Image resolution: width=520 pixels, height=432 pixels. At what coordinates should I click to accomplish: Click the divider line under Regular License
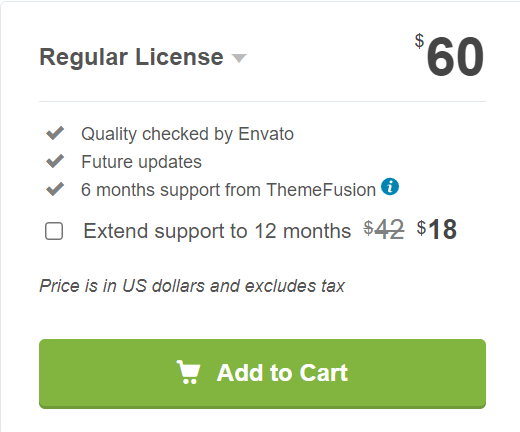pyautogui.click(x=262, y=101)
